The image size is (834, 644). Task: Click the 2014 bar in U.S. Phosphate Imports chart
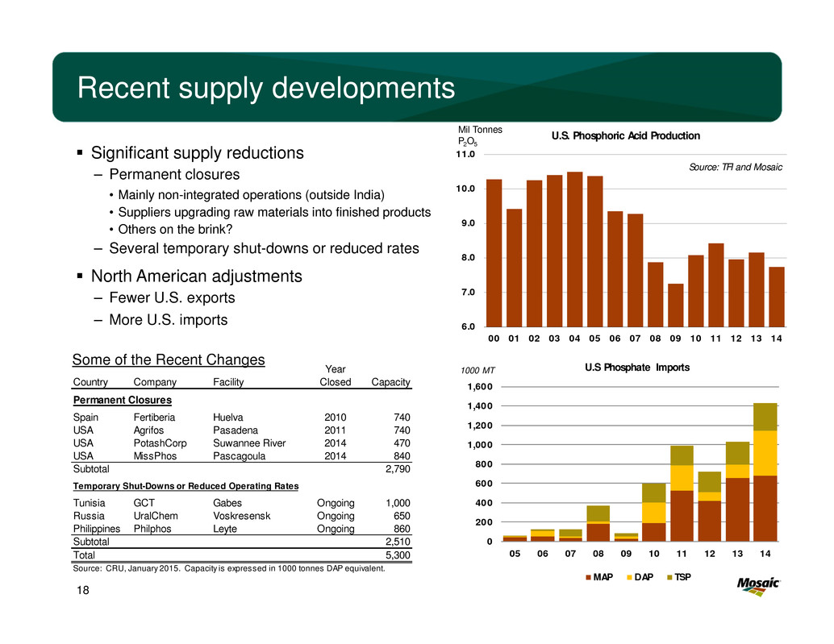[x=764, y=472]
